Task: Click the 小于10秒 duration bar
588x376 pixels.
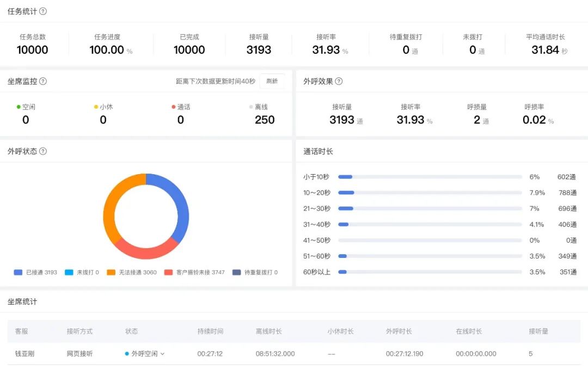Action: click(430, 176)
